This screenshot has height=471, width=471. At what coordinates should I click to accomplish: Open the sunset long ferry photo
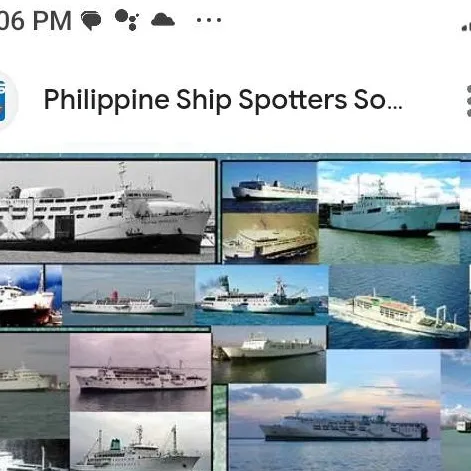[x=335, y=427]
